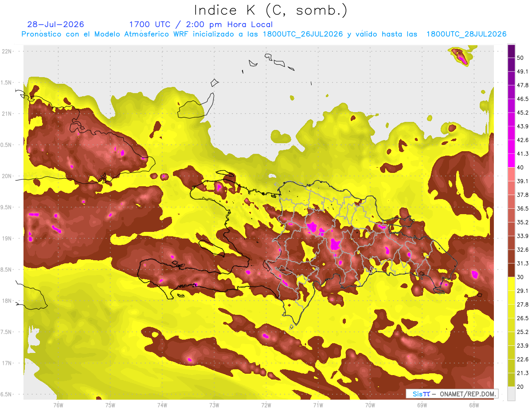The image size is (532, 411).
Task: Click the "45.2" color scale value
Action: click(523, 113)
